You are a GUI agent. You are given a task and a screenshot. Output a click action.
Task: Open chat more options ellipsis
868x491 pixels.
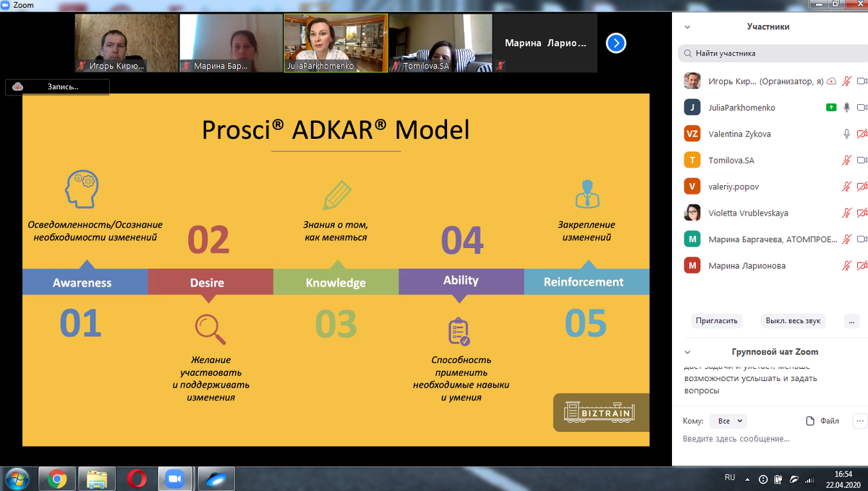click(x=859, y=421)
